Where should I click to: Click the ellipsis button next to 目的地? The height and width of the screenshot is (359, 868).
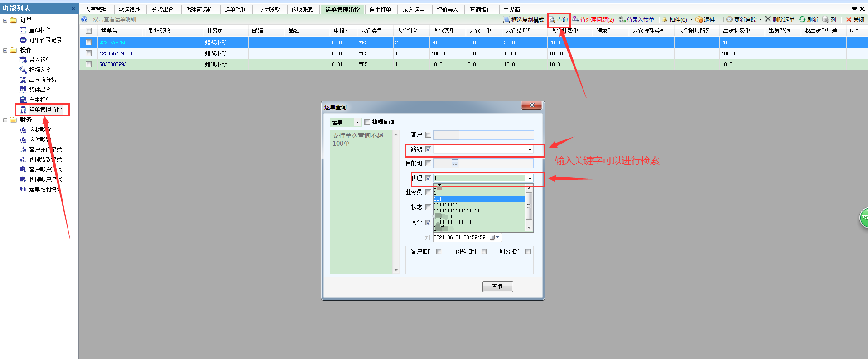coord(455,163)
